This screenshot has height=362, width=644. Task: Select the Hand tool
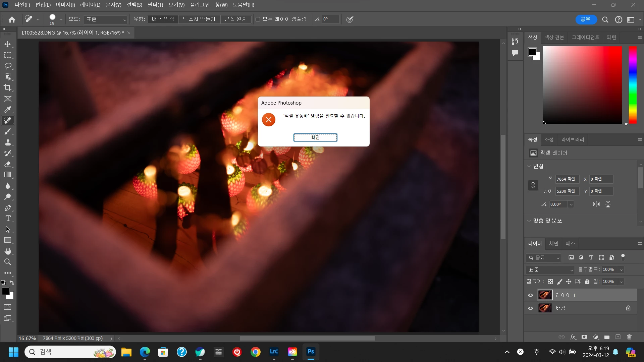[x=8, y=251]
